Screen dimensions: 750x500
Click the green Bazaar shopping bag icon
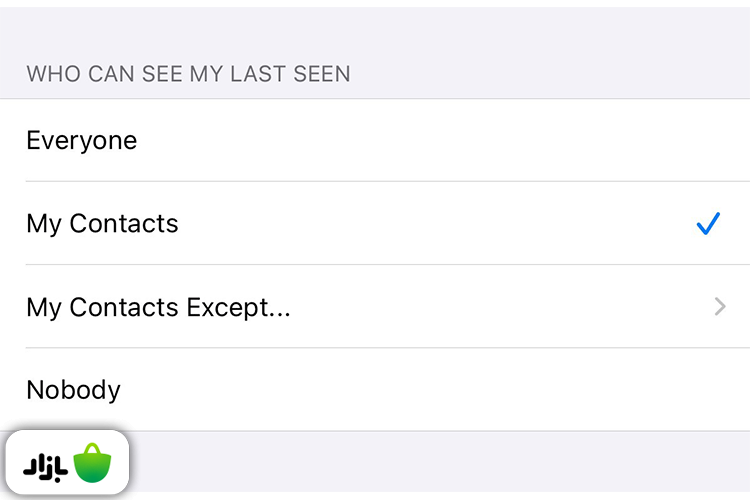93,463
